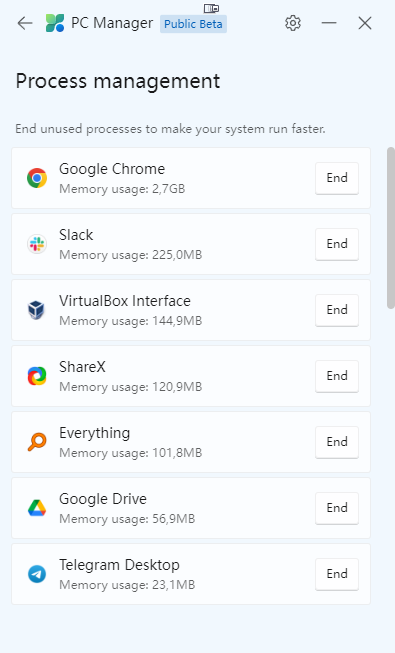Click the Google Chrome icon
The image size is (395, 653).
(37, 178)
